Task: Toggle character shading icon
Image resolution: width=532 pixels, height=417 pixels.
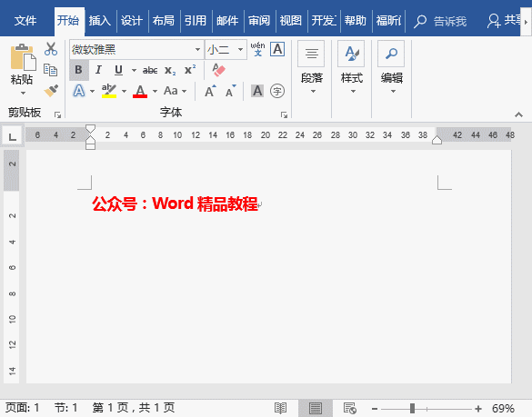Action: pos(257,91)
